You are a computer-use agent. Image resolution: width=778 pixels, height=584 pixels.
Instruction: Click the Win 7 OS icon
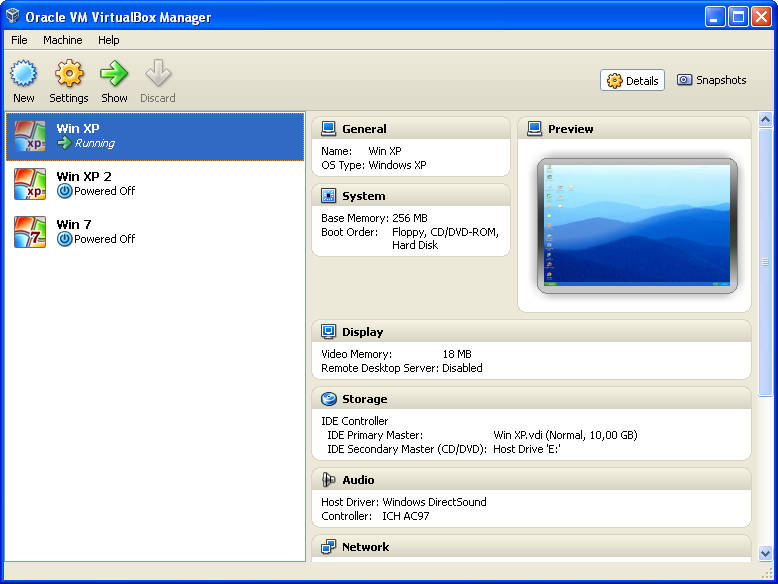(x=30, y=231)
